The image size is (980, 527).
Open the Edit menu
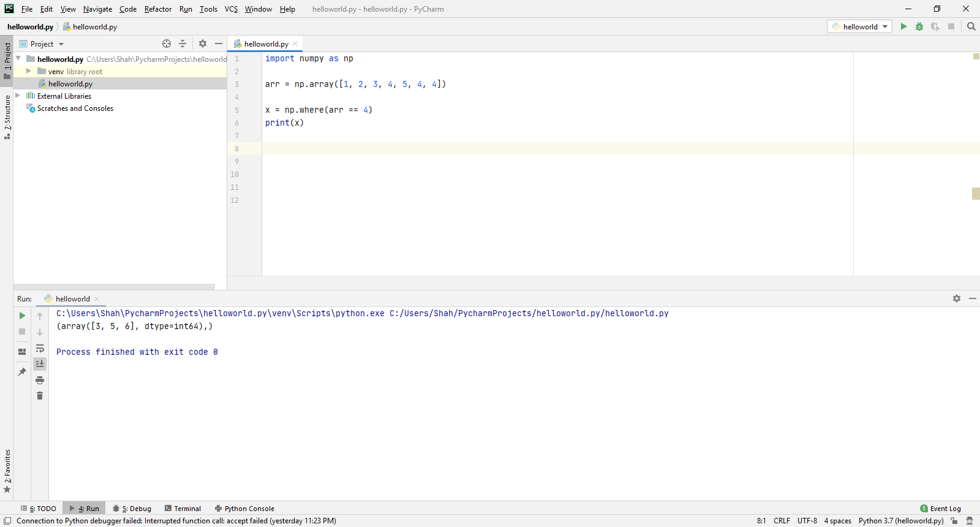pyautogui.click(x=47, y=9)
